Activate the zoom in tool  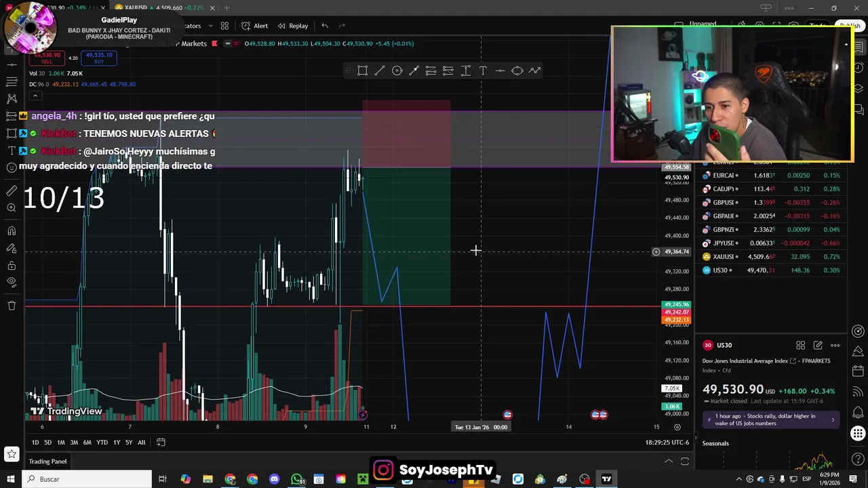12,208
